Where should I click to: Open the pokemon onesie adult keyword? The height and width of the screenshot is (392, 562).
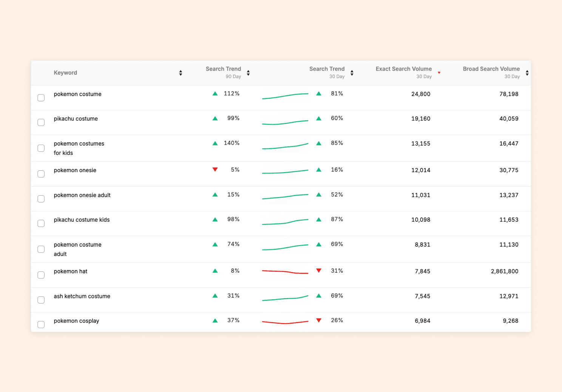[x=82, y=195]
